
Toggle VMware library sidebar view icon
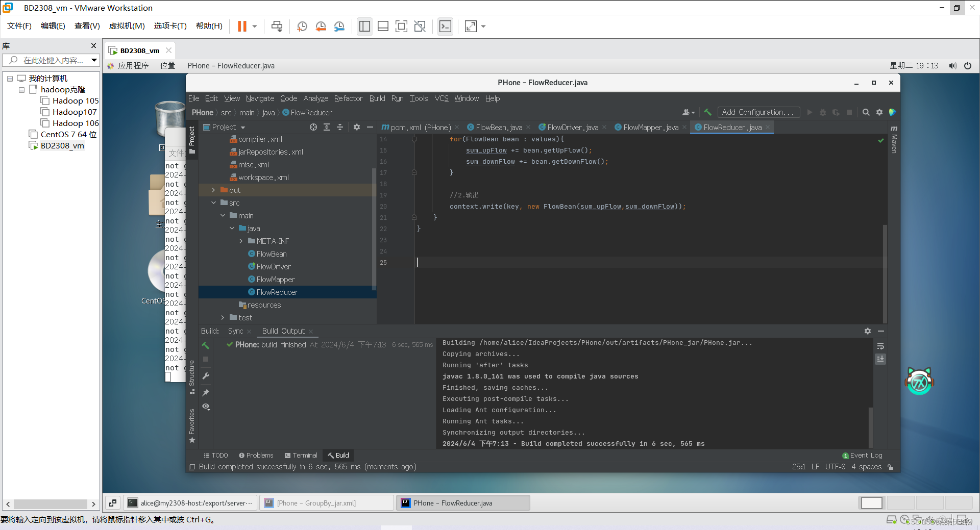point(364,26)
